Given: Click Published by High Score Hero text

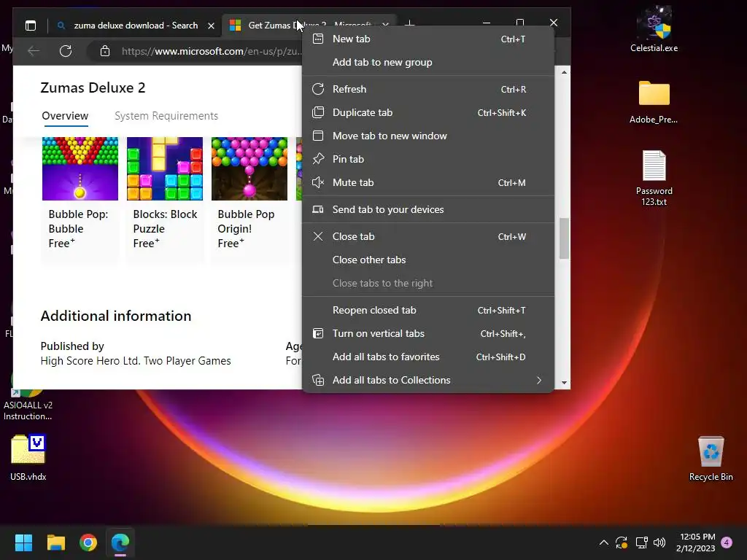Looking at the screenshot, I should point(136,354).
